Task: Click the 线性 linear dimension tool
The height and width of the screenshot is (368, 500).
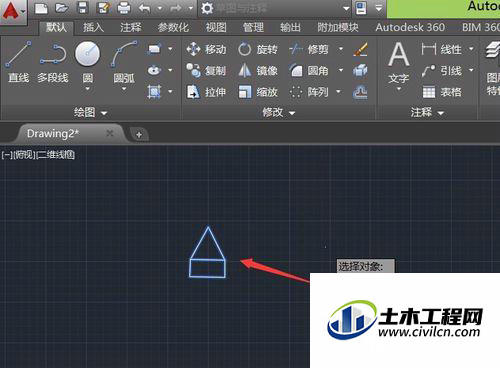Action: click(441, 49)
